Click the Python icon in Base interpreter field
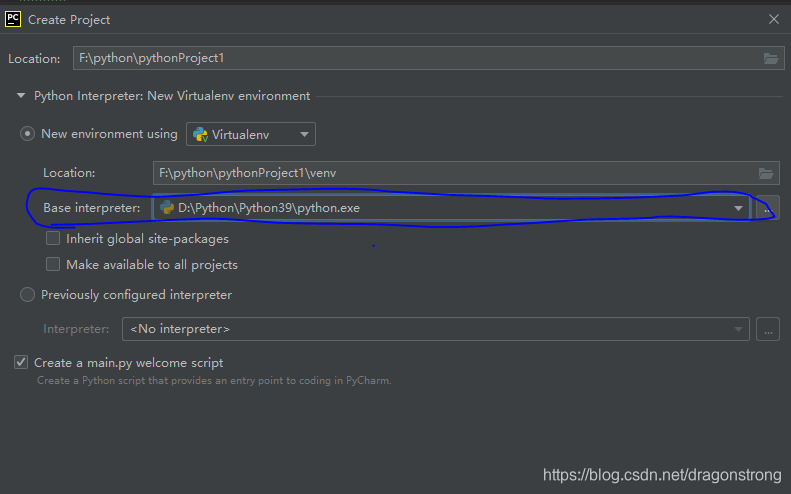This screenshot has height=494, width=791. pyautogui.click(x=167, y=207)
